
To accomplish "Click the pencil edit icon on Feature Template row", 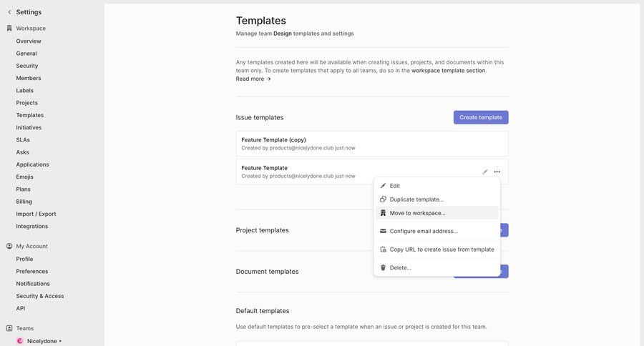I will [485, 172].
